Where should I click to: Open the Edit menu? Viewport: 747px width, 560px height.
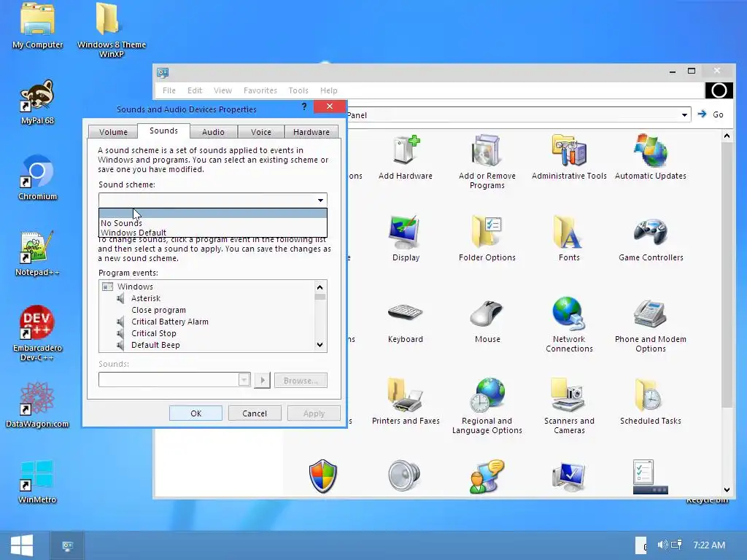point(194,90)
